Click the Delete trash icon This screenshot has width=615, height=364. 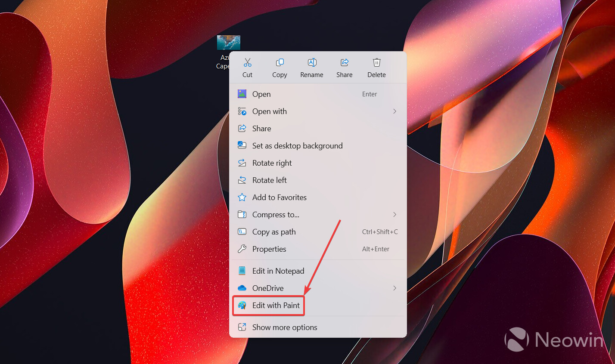pyautogui.click(x=376, y=63)
